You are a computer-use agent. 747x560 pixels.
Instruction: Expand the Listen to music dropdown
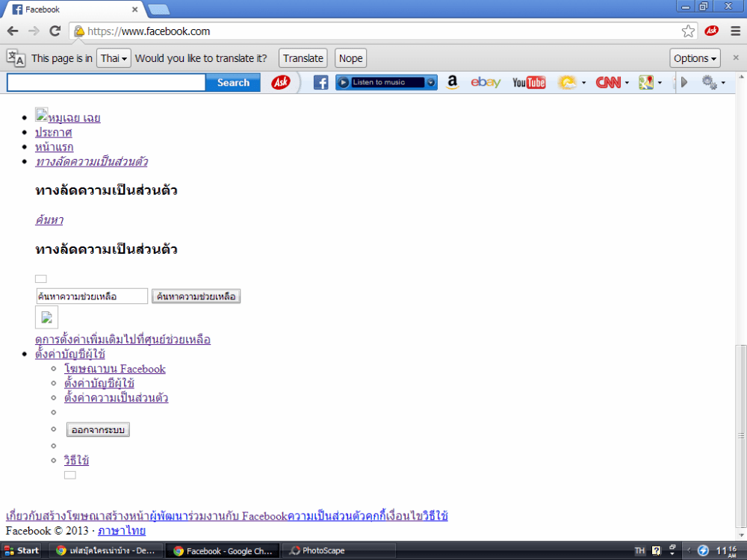(x=431, y=82)
